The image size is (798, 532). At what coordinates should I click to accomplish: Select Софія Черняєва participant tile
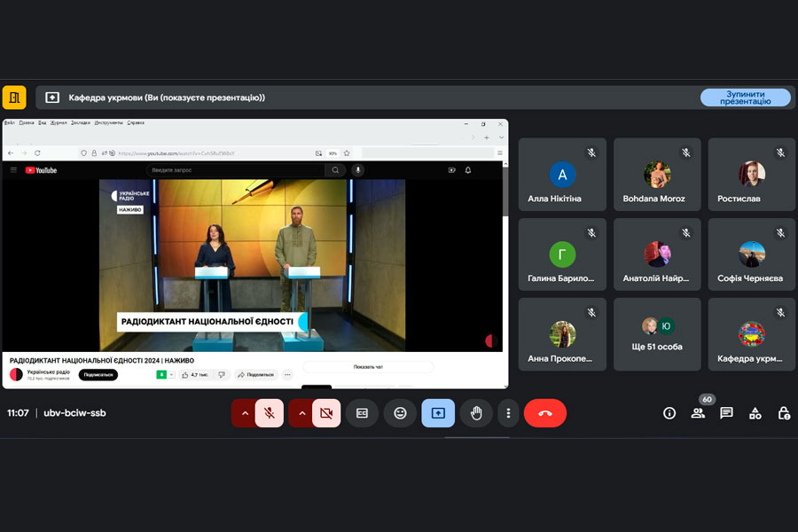(752, 254)
